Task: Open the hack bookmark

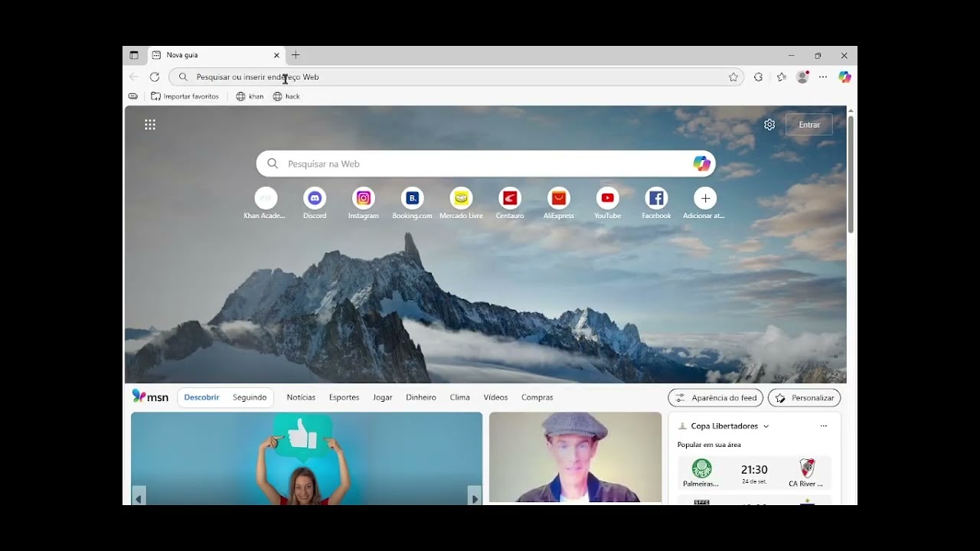Action: (x=286, y=96)
